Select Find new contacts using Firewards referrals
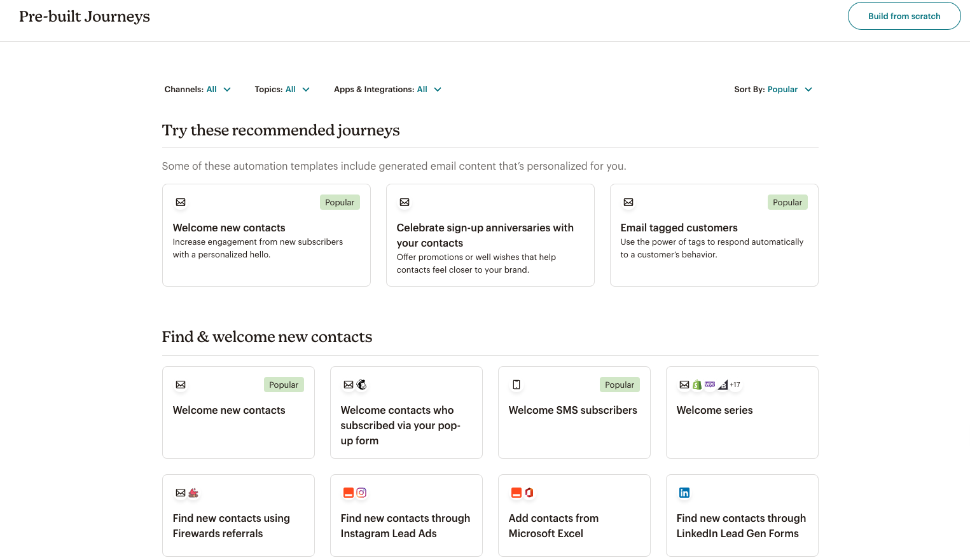This screenshot has height=560, width=970. 231,526
